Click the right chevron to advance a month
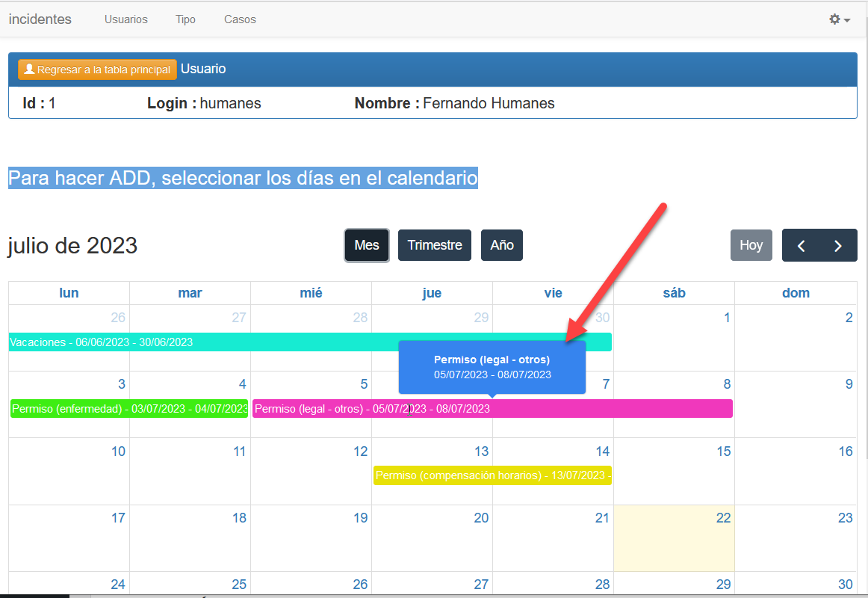Image resolution: width=868 pixels, height=598 pixels. coord(838,245)
